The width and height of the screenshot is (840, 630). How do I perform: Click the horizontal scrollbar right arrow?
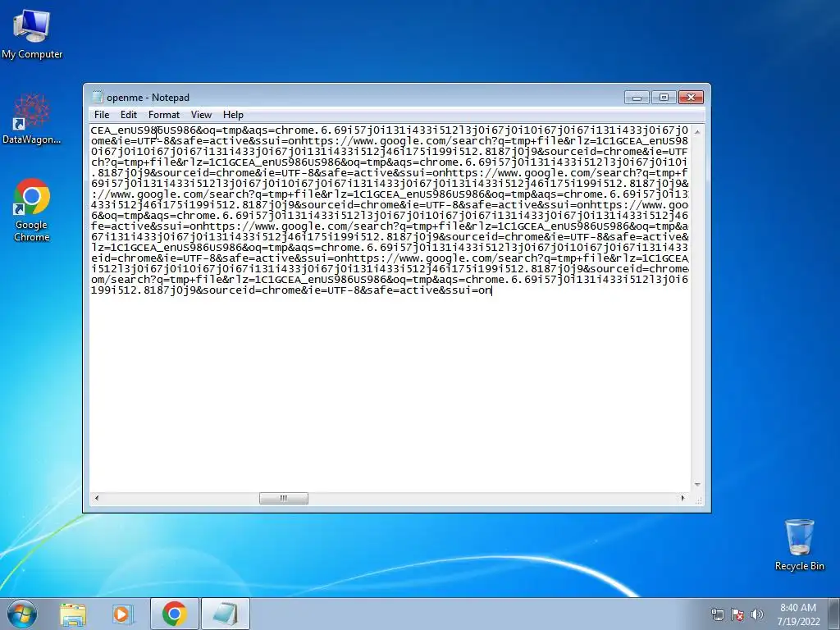point(682,498)
